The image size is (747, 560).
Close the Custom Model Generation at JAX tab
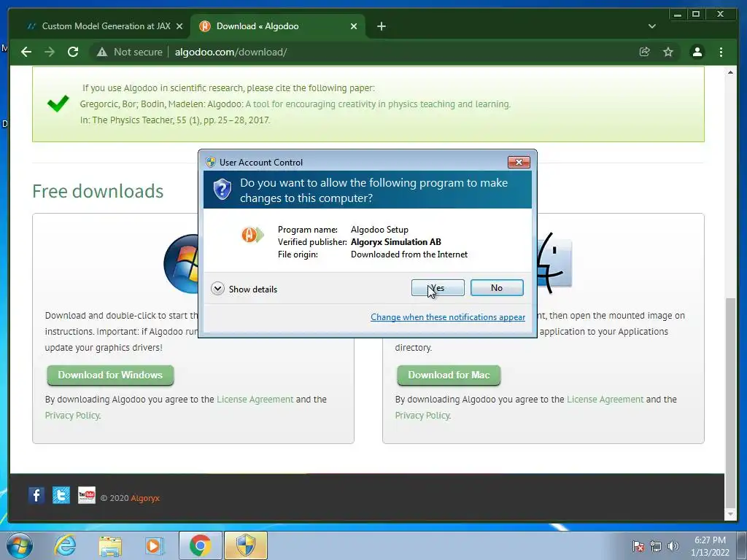pyautogui.click(x=179, y=26)
